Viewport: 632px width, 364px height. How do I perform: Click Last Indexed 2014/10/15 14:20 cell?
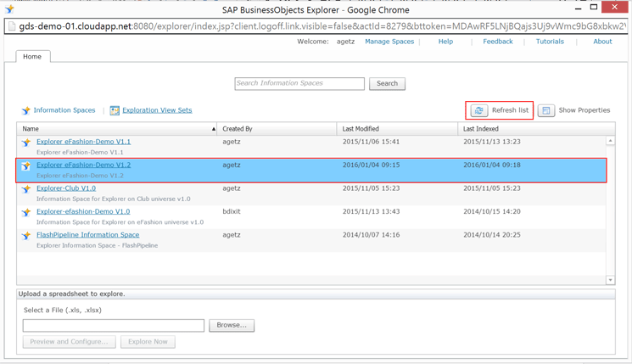[492, 211]
